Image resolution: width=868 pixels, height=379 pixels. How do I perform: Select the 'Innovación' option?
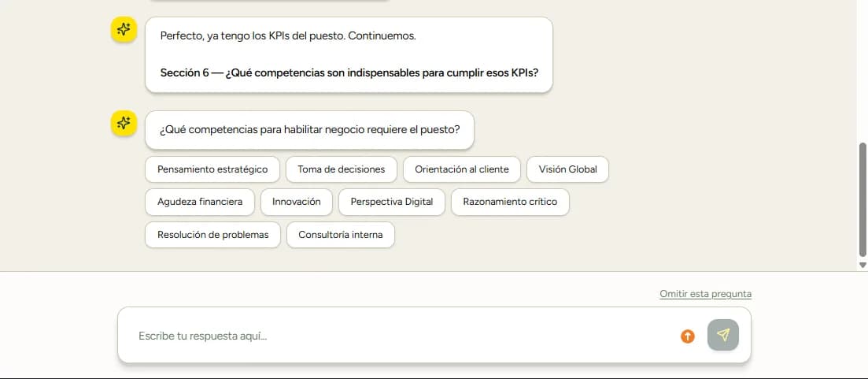click(x=297, y=203)
